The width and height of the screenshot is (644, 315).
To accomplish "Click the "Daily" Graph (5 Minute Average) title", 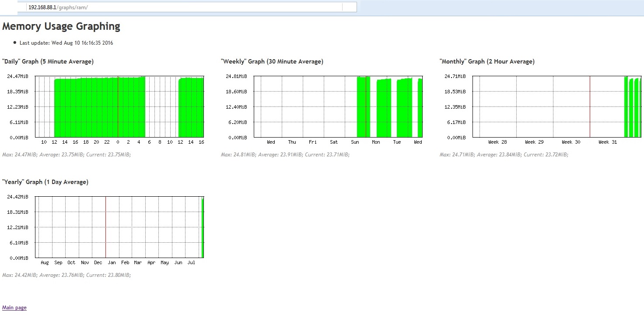I will (48, 62).
